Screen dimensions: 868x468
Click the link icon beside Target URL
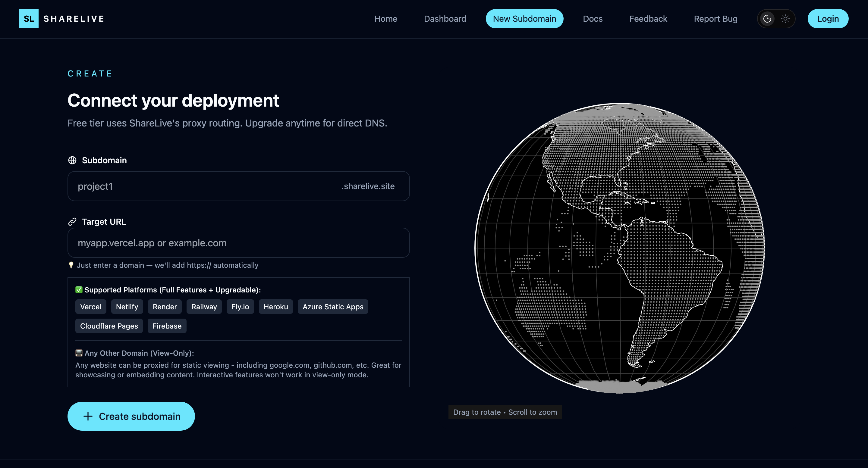click(x=72, y=222)
